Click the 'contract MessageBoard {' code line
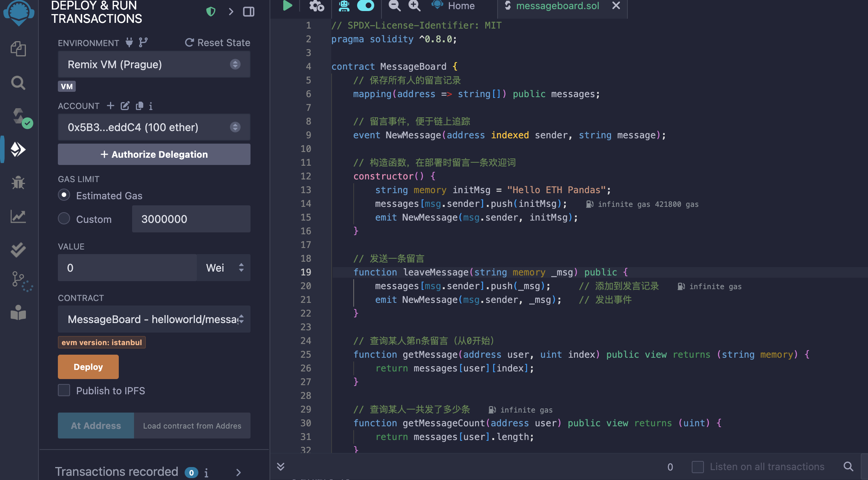Screen dimensions: 868x480 (x=394, y=67)
